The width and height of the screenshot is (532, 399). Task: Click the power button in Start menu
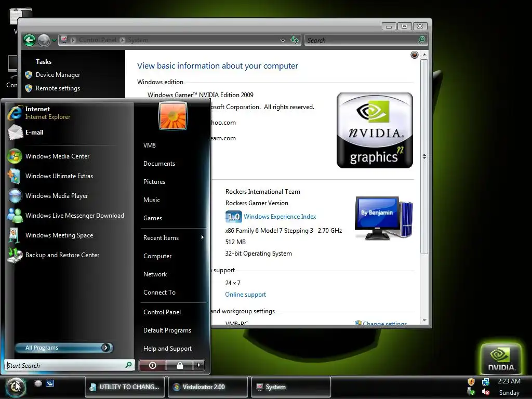click(x=152, y=365)
